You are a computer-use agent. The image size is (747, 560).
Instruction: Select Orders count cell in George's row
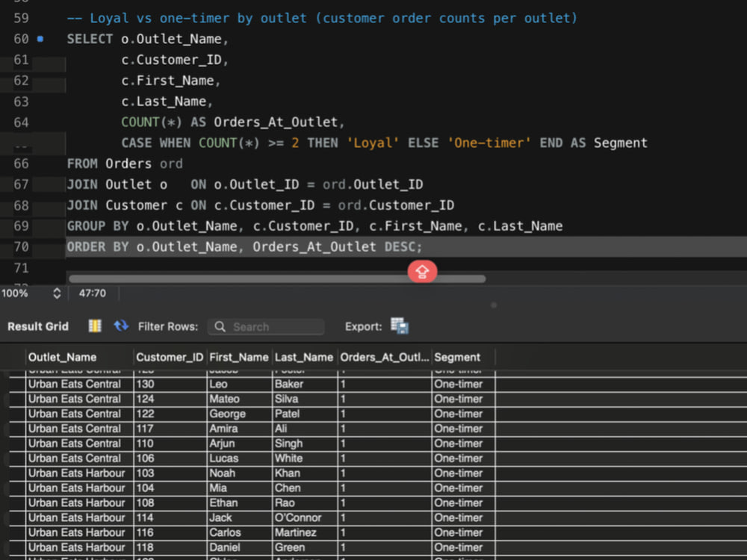pos(385,414)
